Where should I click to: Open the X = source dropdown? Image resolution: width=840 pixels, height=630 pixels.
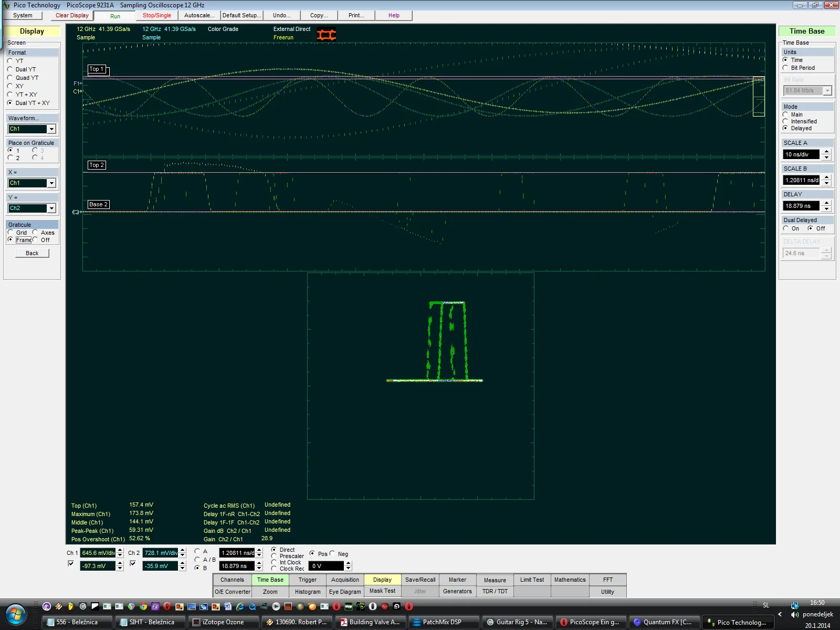click(x=51, y=183)
